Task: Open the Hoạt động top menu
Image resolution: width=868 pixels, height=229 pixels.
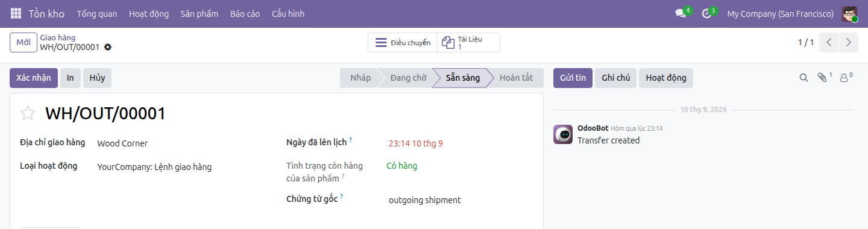Action: (x=149, y=13)
